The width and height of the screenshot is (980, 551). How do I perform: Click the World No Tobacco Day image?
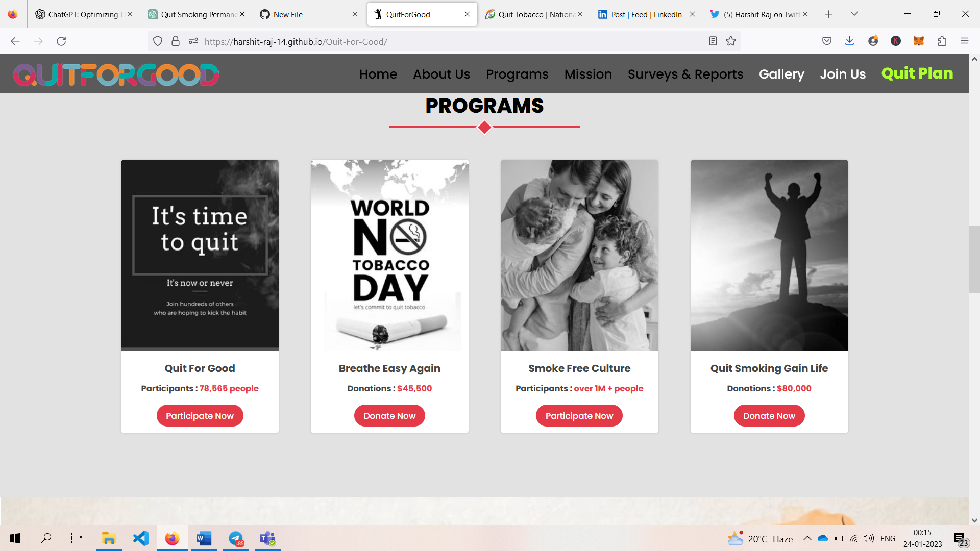(x=389, y=255)
